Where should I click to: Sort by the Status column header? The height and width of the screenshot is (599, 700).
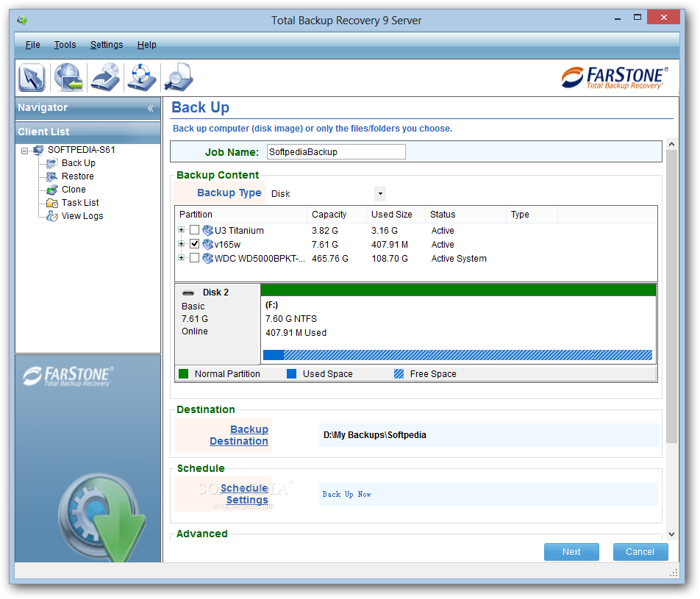click(x=465, y=215)
